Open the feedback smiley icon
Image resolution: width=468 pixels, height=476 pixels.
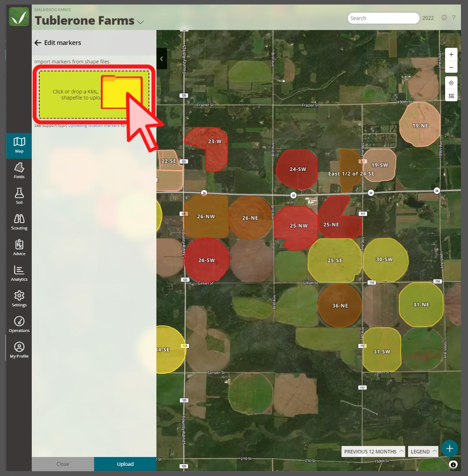[x=444, y=18]
